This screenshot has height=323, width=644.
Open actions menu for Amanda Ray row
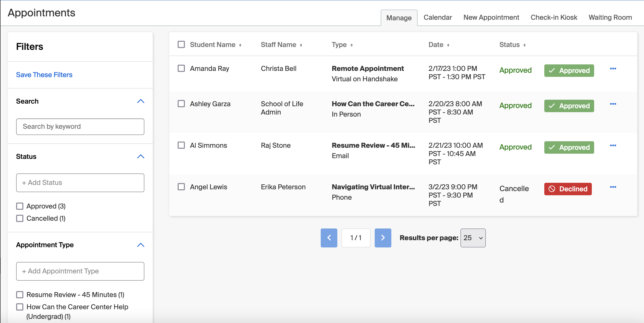pyautogui.click(x=613, y=69)
